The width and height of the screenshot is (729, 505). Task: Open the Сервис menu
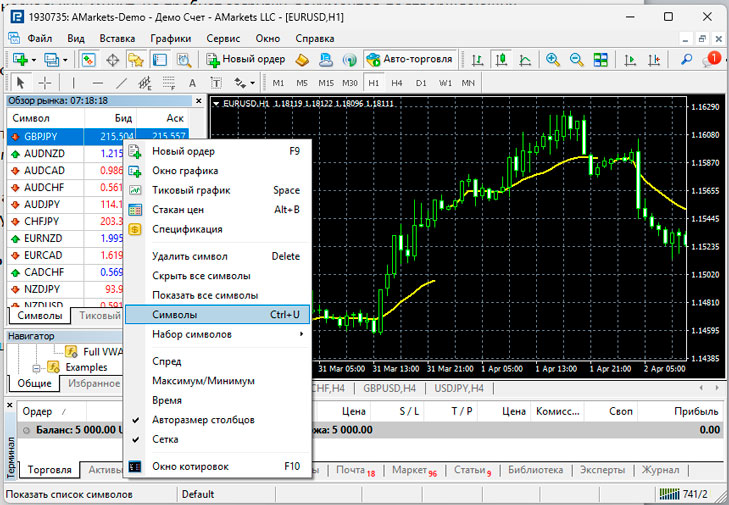(x=222, y=38)
